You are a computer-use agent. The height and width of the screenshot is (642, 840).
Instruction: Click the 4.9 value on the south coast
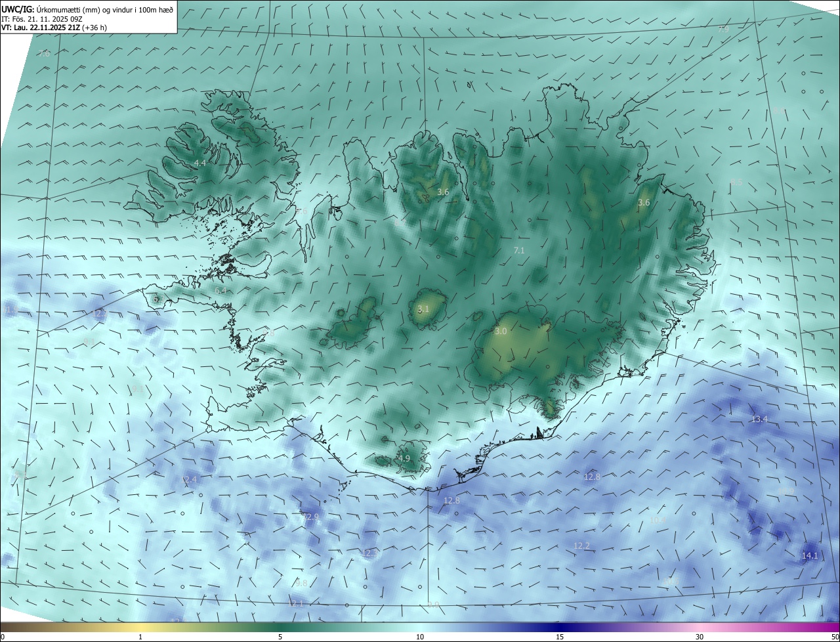(404, 458)
